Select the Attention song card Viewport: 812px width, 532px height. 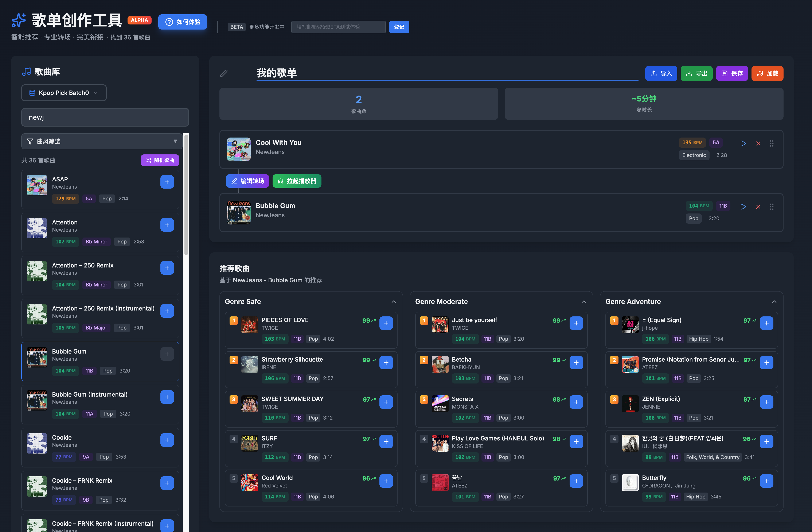100,232
